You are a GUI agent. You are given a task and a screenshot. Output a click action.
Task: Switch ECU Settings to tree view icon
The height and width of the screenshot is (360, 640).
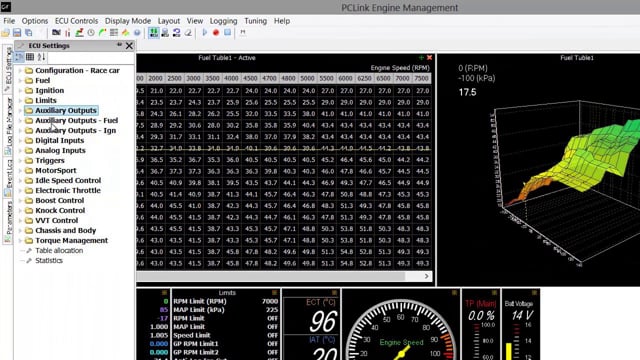pyautogui.click(x=19, y=57)
